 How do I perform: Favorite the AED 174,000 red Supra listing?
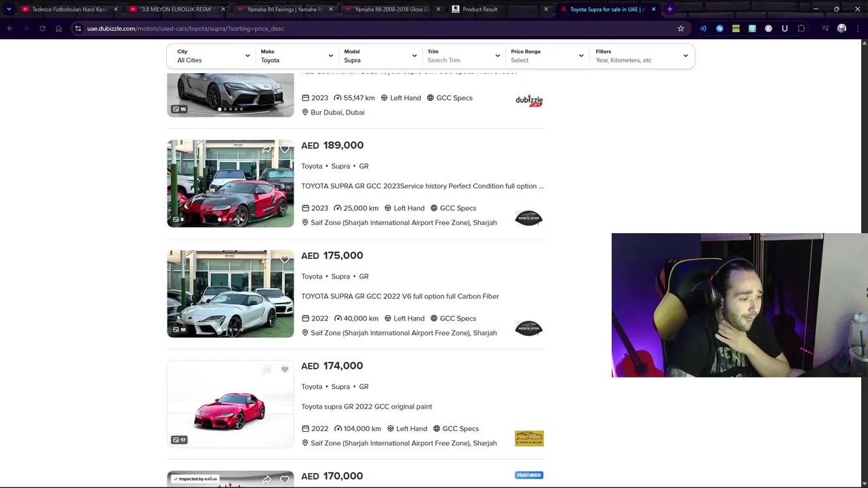[x=285, y=369]
